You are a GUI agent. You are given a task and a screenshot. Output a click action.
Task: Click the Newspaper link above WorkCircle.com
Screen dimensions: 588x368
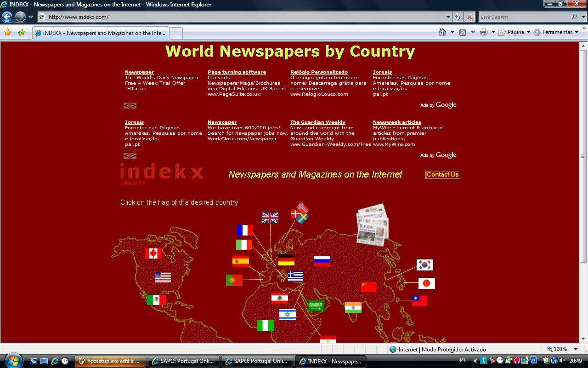tap(222, 122)
